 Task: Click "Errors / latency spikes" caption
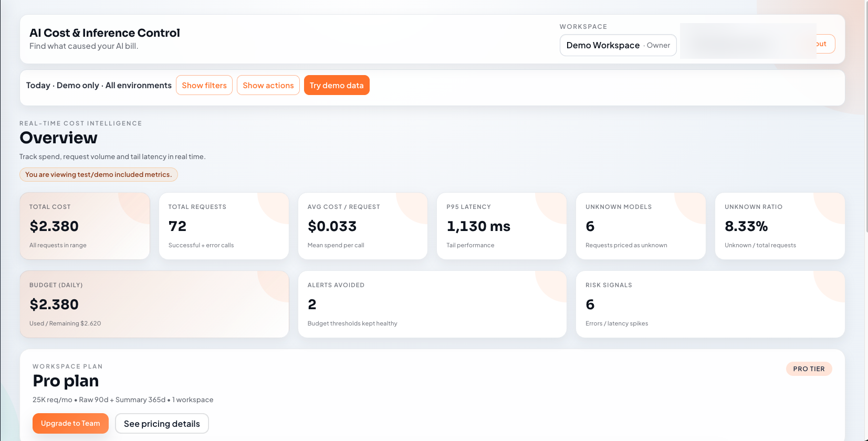point(616,323)
